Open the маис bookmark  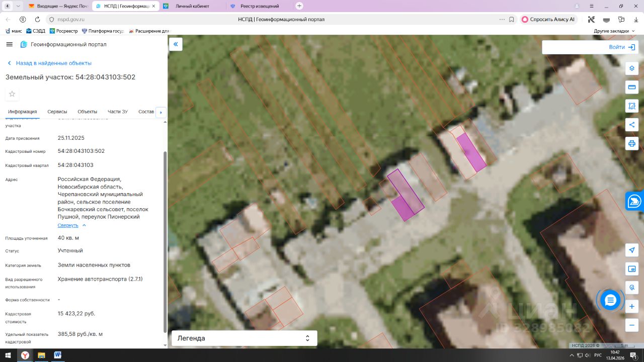(14, 31)
